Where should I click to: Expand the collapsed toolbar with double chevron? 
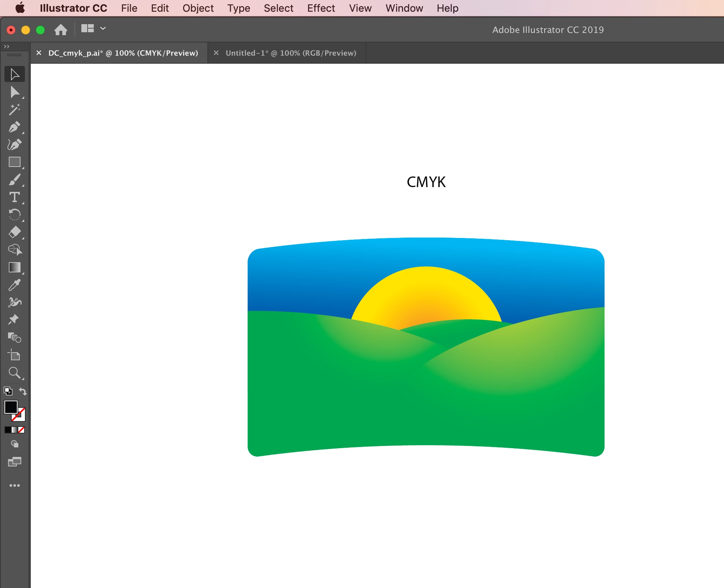coord(7,46)
